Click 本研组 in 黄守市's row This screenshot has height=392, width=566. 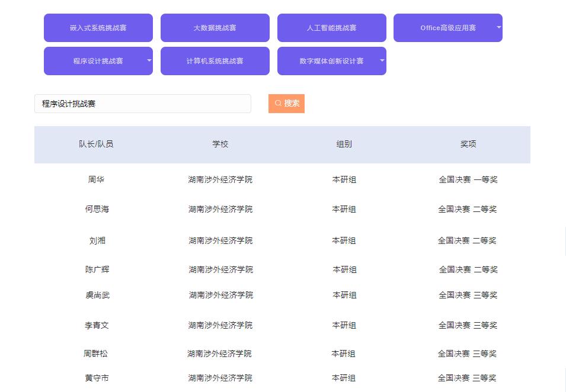pos(344,378)
